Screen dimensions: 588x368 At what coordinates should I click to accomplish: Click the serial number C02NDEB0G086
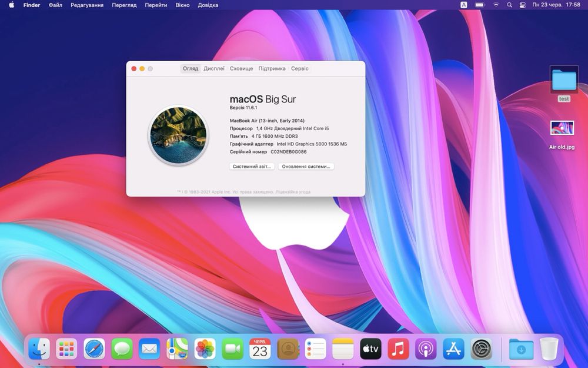coord(288,152)
